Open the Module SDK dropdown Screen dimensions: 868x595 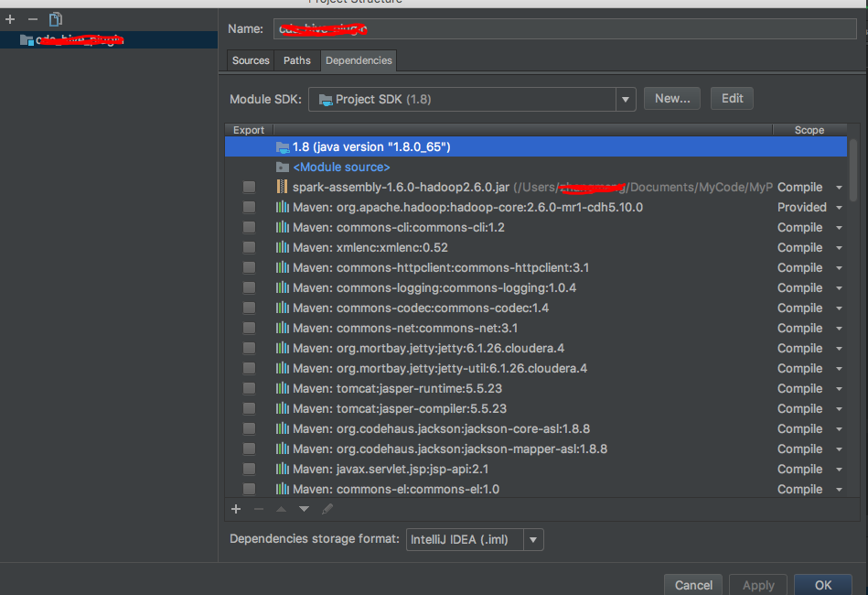click(x=626, y=99)
